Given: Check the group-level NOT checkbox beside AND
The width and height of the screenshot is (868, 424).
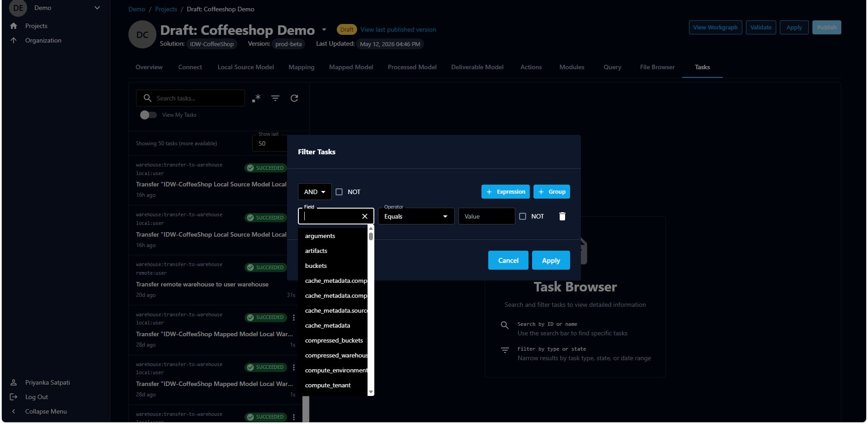Looking at the screenshot, I should point(339,192).
